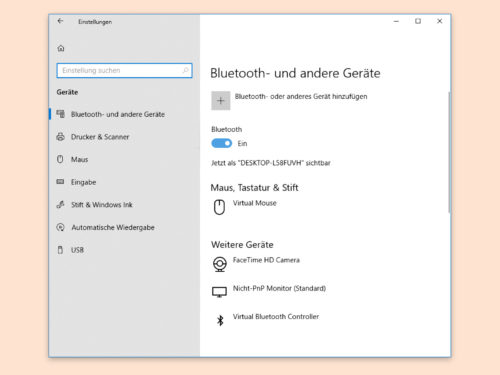Click the plus icon to add a device
500x375 pixels.
click(x=221, y=101)
